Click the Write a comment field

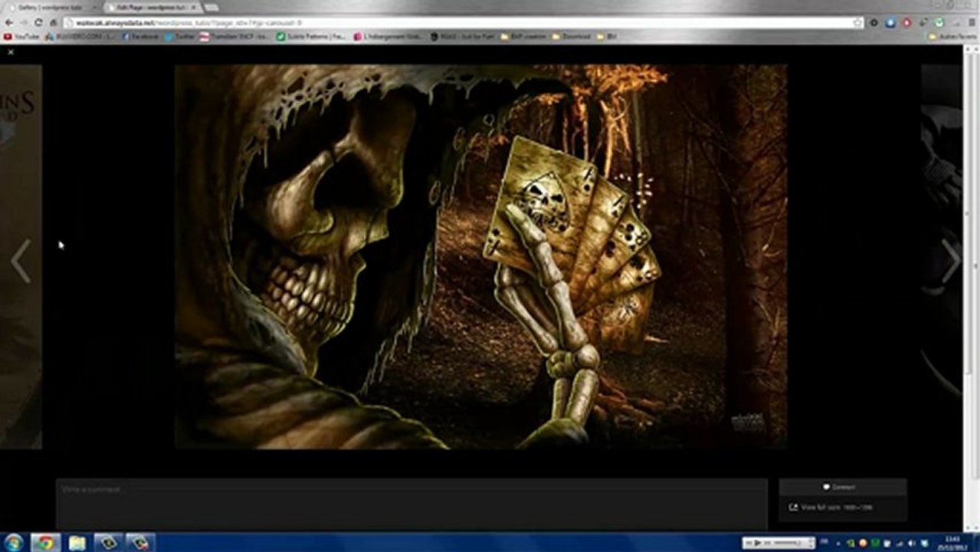tap(411, 504)
